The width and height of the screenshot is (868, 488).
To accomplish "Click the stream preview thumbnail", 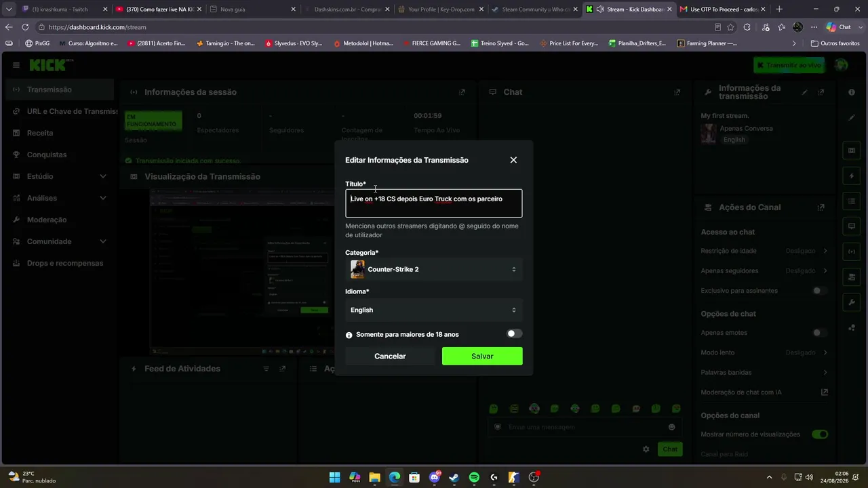I will [241, 271].
